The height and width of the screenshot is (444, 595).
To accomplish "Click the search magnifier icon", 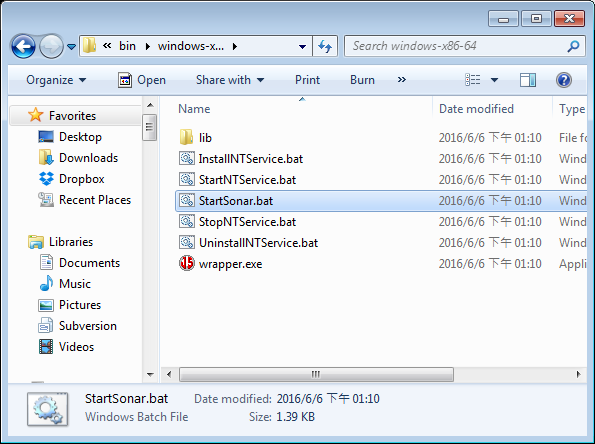I will [573, 46].
